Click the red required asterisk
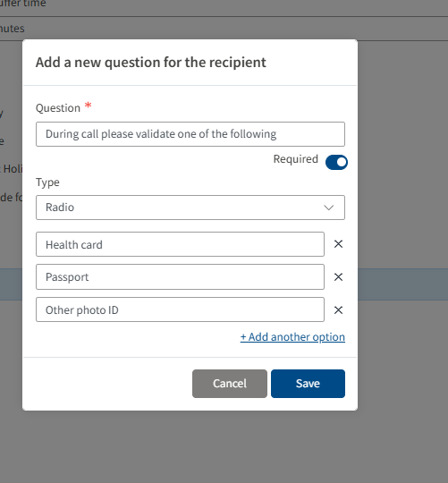The width and height of the screenshot is (448, 483). (x=88, y=106)
